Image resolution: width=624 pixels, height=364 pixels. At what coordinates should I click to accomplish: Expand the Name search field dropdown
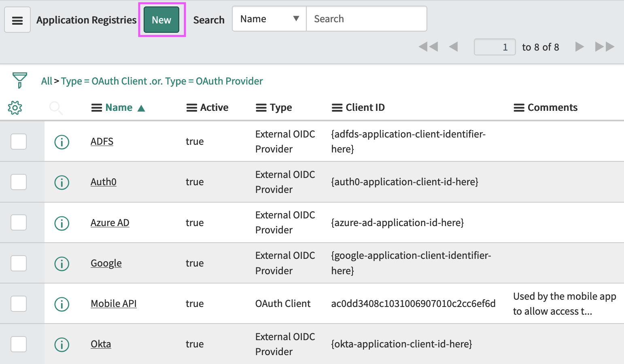(x=269, y=19)
